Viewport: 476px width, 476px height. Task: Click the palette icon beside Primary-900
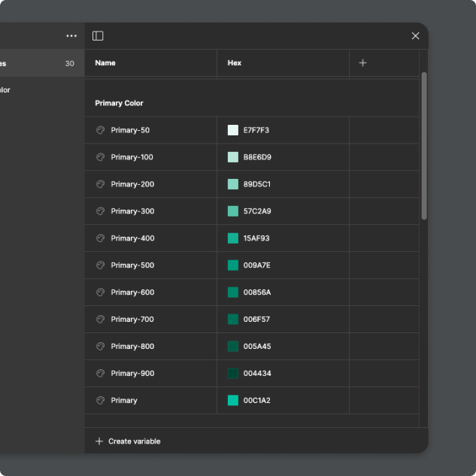click(100, 374)
